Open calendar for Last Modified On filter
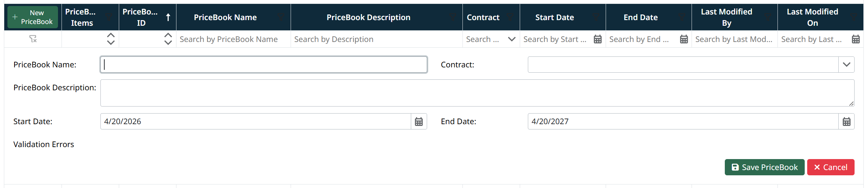 [x=856, y=39]
